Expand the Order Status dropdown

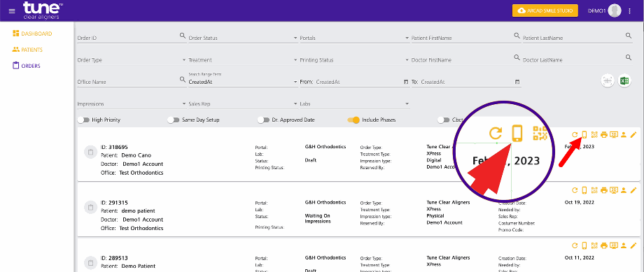243,38
